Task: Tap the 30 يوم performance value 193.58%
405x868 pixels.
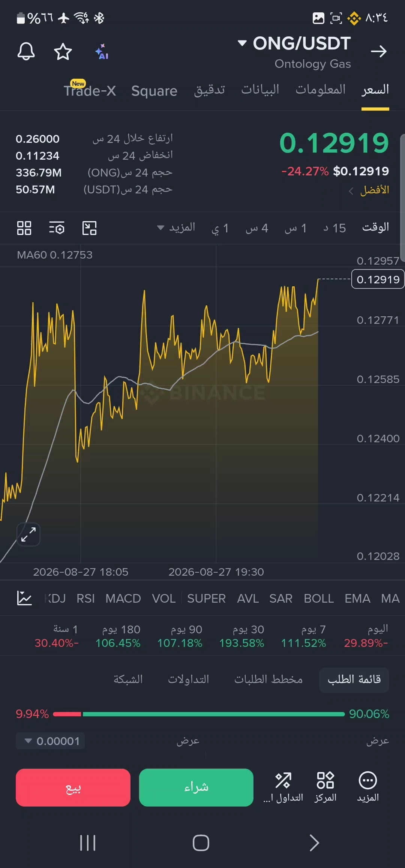Action: tap(241, 643)
